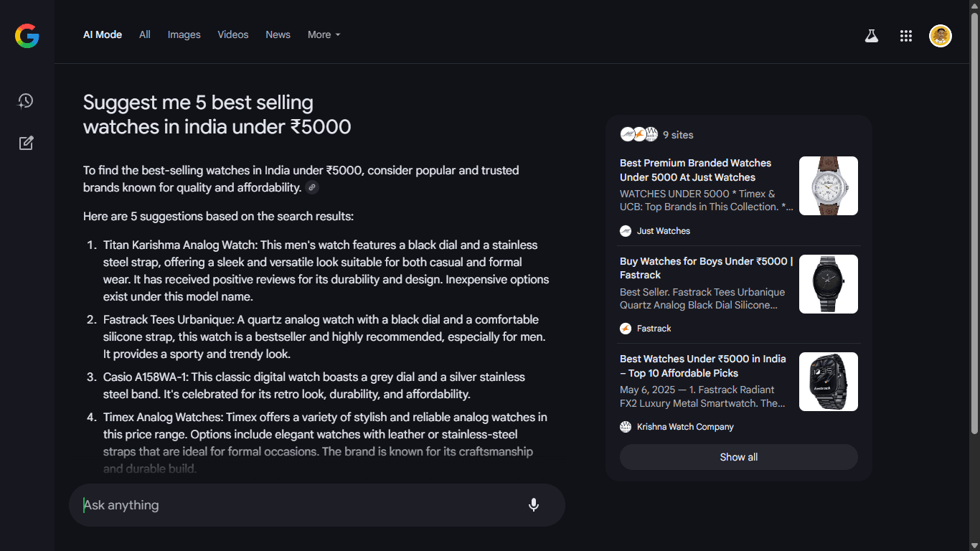
Task: Click the vertical page scrollbar
Action: (x=974, y=222)
